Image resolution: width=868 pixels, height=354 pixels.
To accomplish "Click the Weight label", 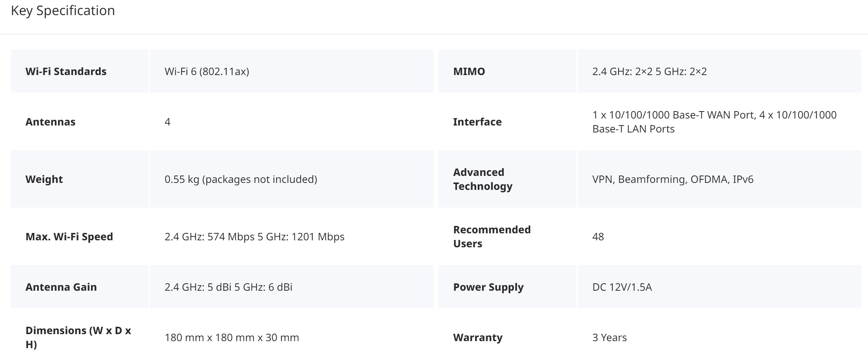I will [44, 179].
